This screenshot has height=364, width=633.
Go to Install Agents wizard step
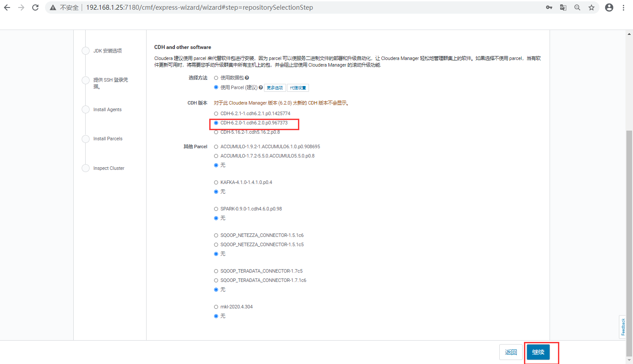(x=107, y=109)
